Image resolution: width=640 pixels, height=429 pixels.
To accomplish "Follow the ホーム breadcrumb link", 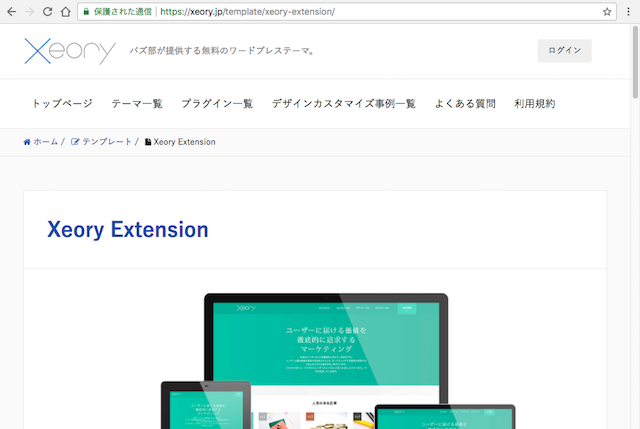I will 45,142.
